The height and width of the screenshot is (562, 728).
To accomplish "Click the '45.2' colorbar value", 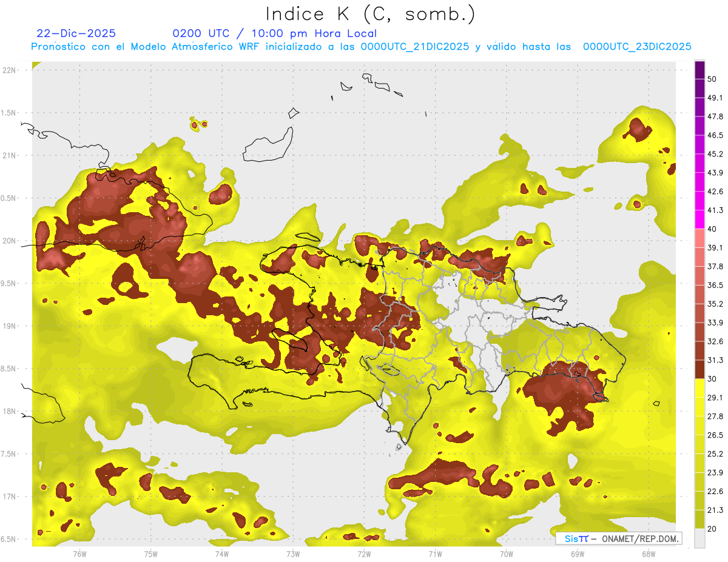I will point(715,154).
